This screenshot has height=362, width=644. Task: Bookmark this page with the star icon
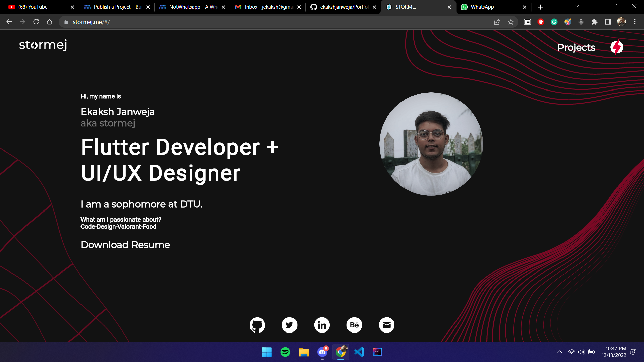coord(511,22)
